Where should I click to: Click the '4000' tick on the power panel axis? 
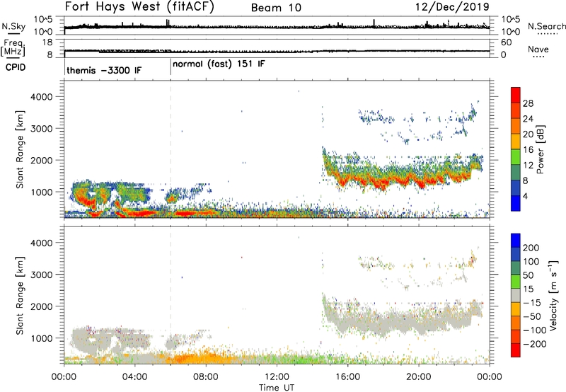41,97
